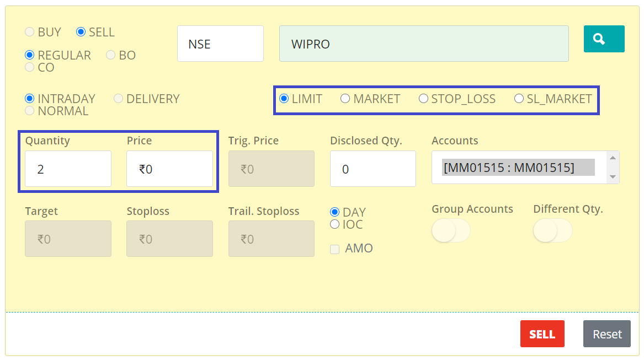The image size is (644, 361).
Task: Select the SELL radio option
Action: pyautogui.click(x=81, y=32)
